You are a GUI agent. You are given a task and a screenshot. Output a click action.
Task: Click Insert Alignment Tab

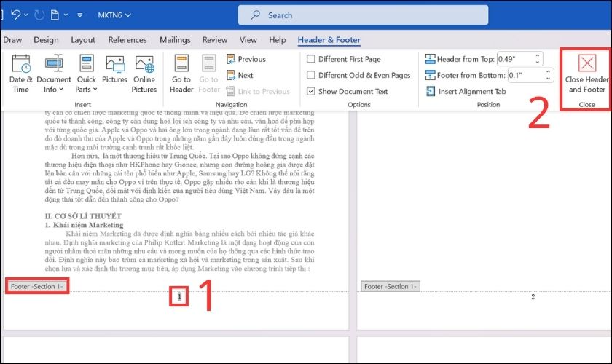click(466, 91)
